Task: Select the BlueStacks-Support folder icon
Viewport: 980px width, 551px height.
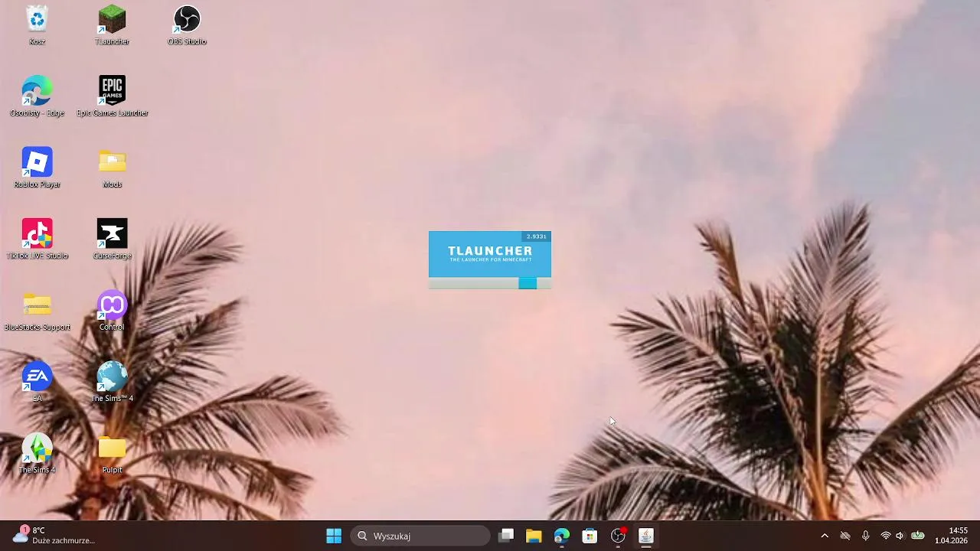Action: (37, 311)
